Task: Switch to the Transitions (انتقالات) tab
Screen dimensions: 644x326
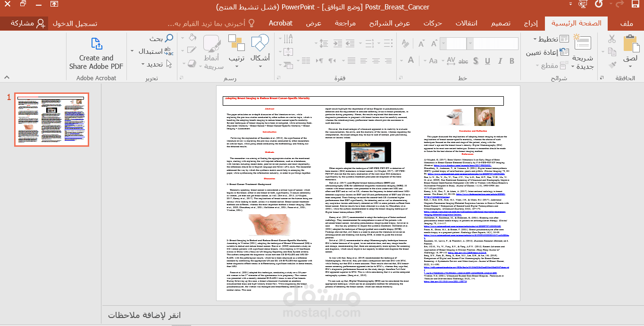Action: click(x=466, y=23)
